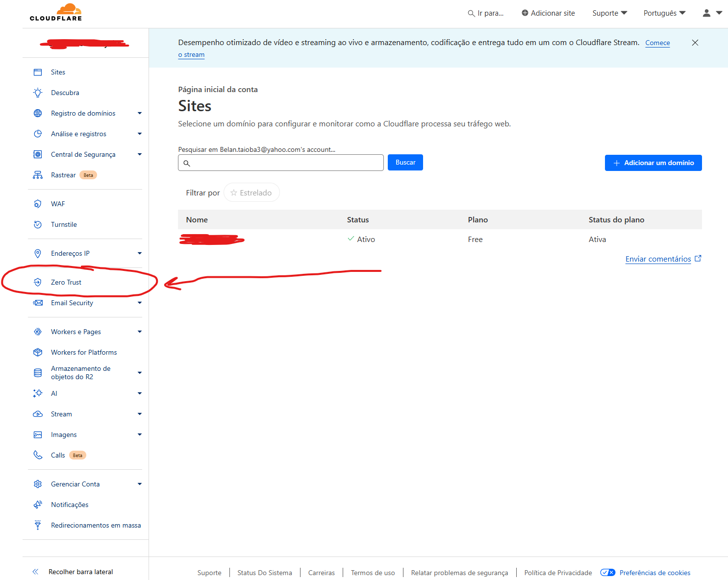Click Preferências de cookies link
Screen dimensions: 728x580
click(655, 573)
